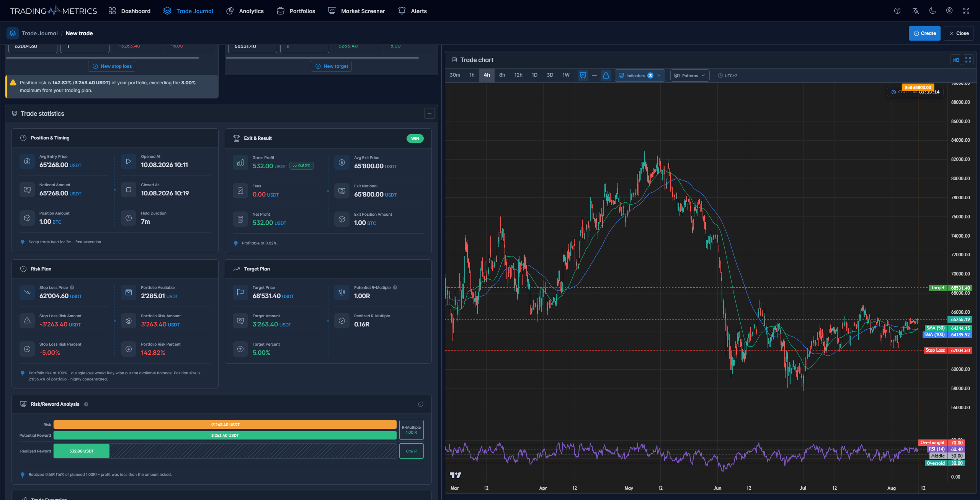Click the Create button
The height and width of the screenshot is (500, 980).
[924, 33]
